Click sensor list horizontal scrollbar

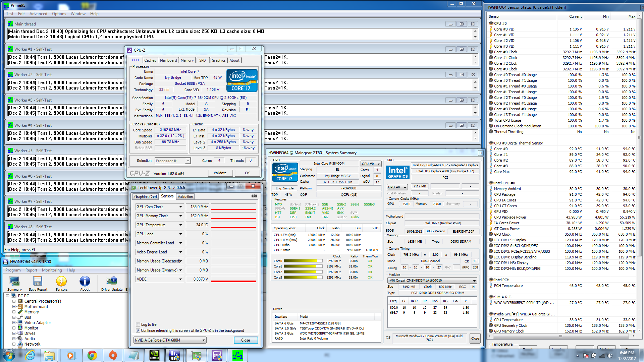tap(560, 336)
